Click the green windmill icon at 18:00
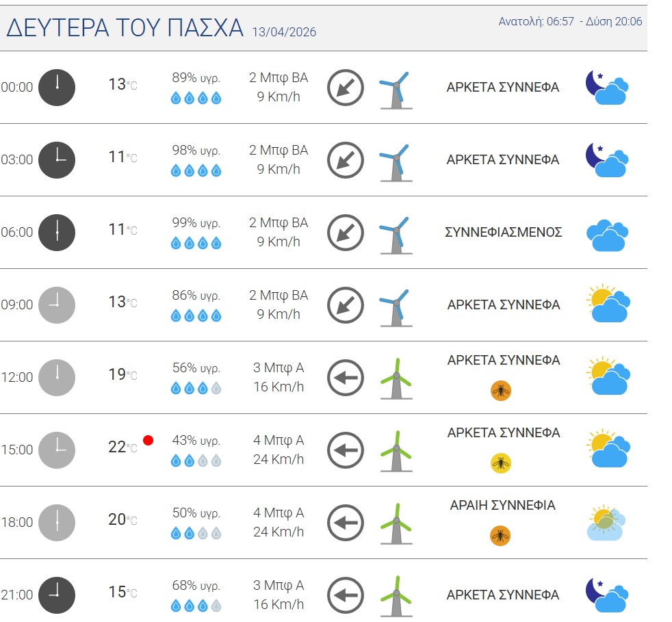672x622 pixels. click(x=396, y=525)
